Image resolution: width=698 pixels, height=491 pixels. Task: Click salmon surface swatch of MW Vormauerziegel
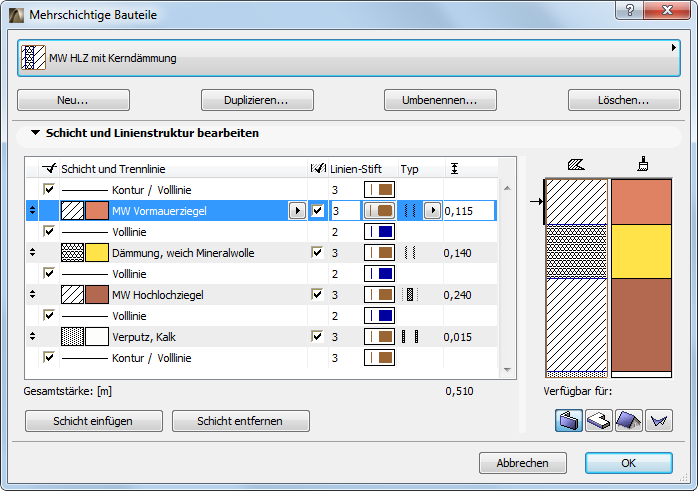pyautogui.click(x=97, y=211)
